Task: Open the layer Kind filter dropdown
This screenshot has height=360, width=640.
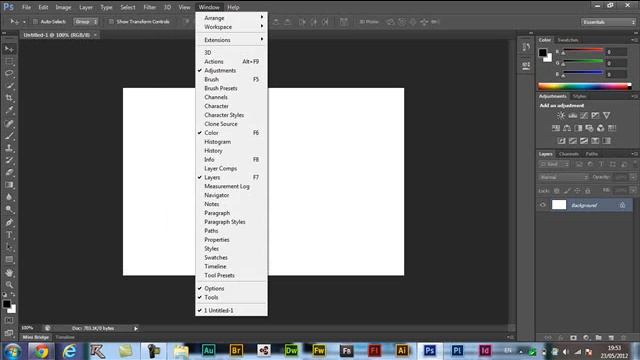Action: 553,164
